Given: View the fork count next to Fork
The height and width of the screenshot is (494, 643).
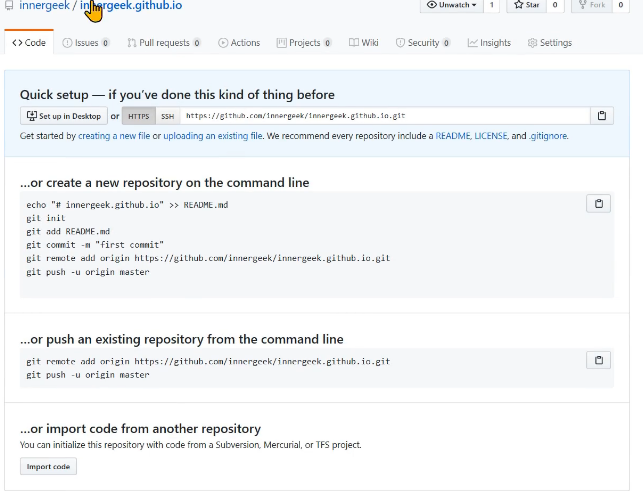Looking at the screenshot, I should point(621,5).
